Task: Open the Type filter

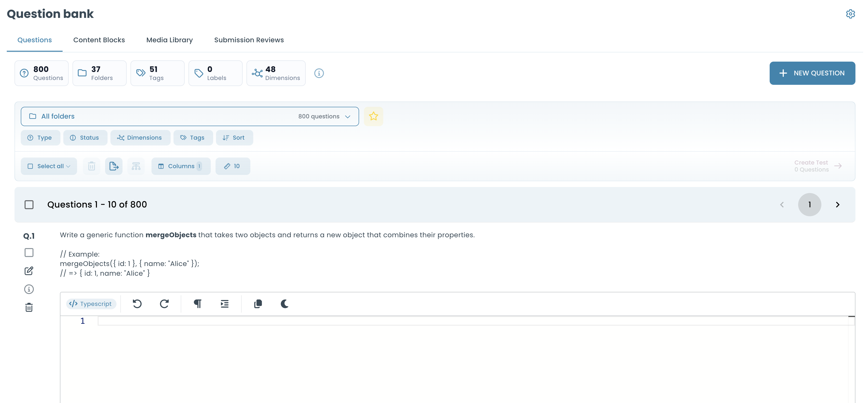Action: 40,138
